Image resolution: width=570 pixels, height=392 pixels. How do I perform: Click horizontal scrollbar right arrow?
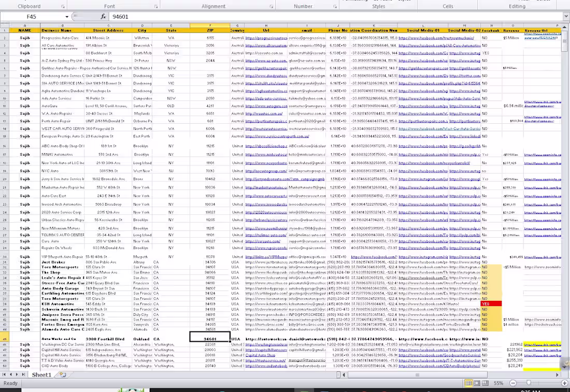click(x=557, y=374)
